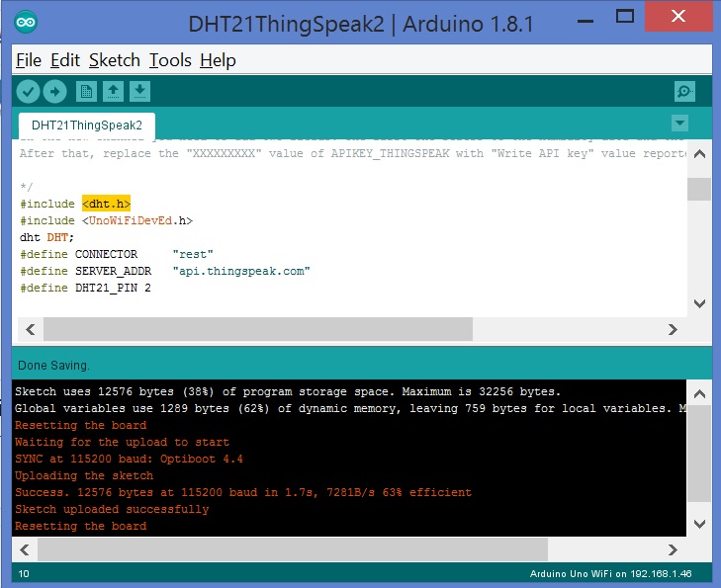Click the last 'Resetting the board' console line
The height and width of the screenshot is (588, 721).
pos(80,526)
